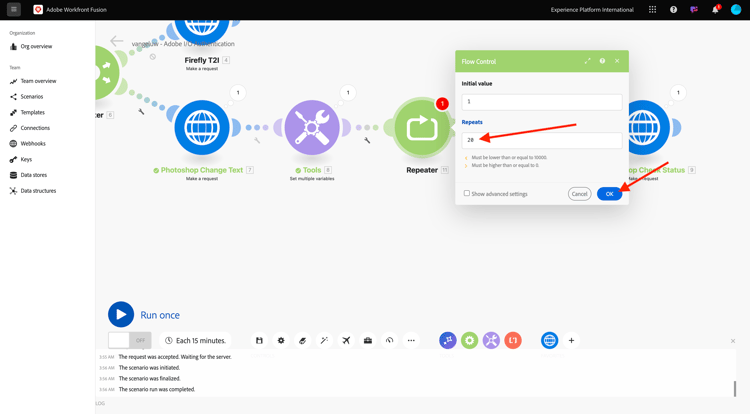Viewport: 750px width, 414px height.
Task: Close the log panel with X
Action: coord(733,341)
